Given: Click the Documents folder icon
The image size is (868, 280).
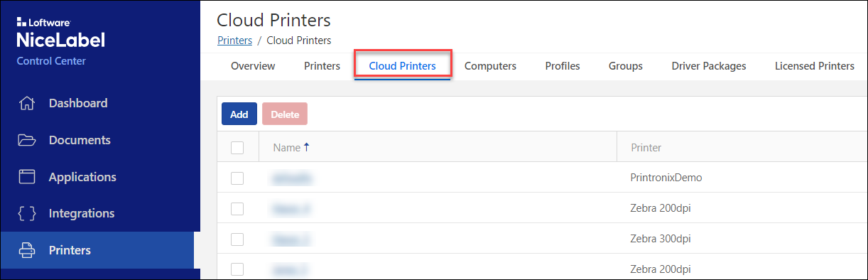Looking at the screenshot, I should pos(27,140).
